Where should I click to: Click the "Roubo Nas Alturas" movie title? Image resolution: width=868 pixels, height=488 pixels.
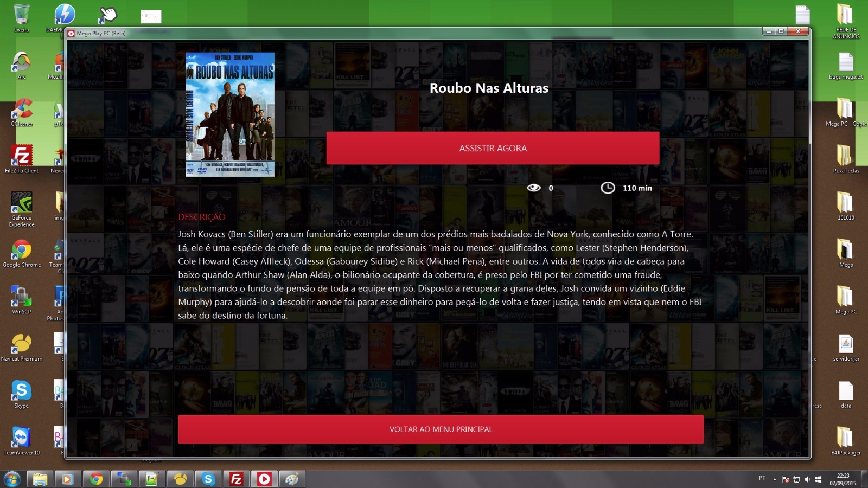click(489, 88)
